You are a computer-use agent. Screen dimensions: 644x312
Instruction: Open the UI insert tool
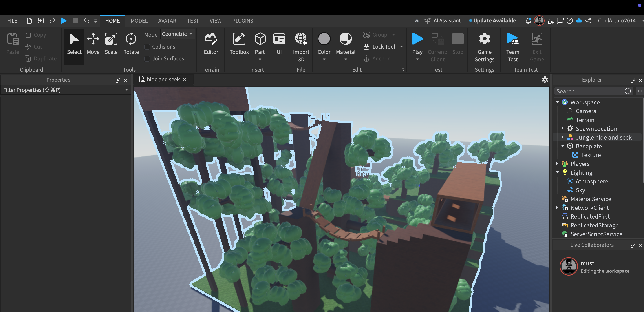(x=279, y=44)
